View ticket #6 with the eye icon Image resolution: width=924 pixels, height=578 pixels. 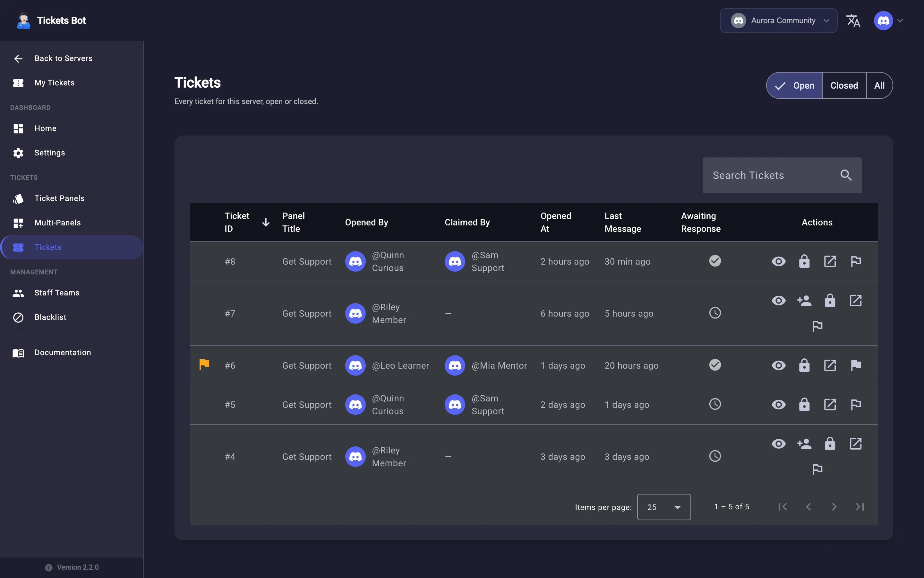pos(779,365)
